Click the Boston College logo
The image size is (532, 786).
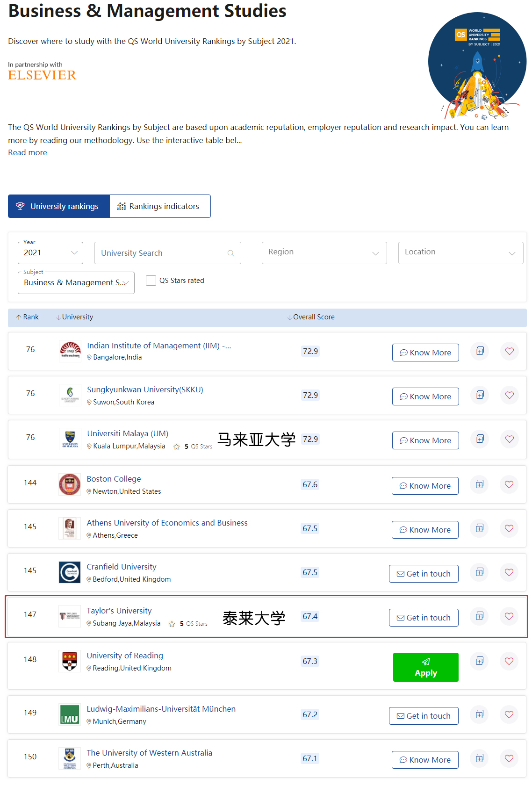[x=70, y=484]
